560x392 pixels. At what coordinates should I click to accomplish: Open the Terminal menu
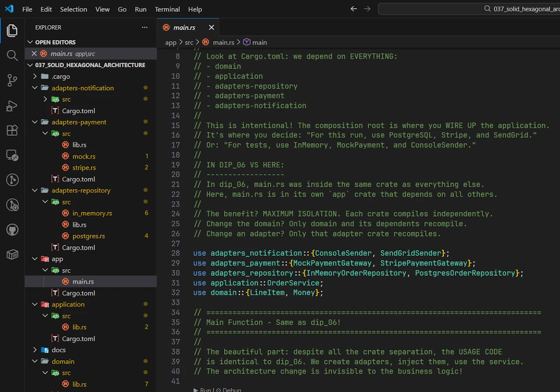pos(167,9)
